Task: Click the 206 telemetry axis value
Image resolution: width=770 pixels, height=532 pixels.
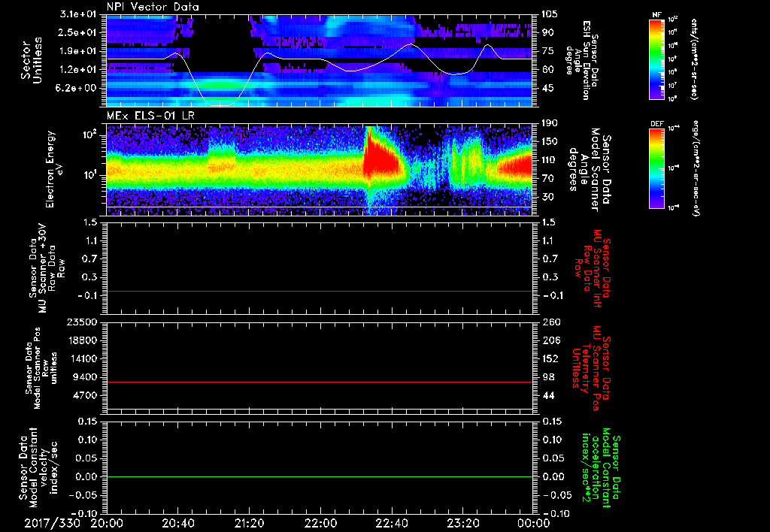Action: (x=550, y=340)
